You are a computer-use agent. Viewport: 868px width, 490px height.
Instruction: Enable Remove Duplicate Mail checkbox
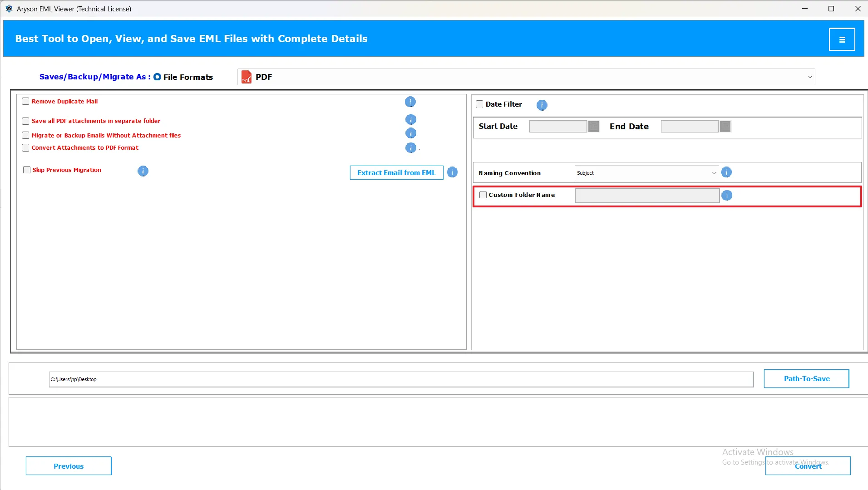point(26,102)
